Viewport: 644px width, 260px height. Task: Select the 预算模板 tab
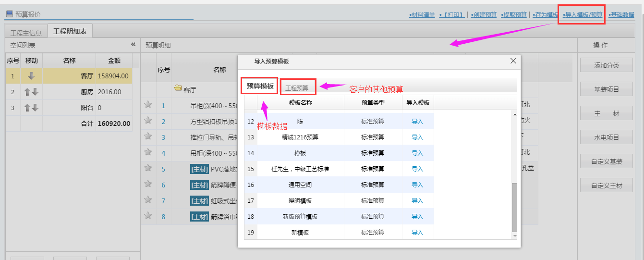coord(260,87)
